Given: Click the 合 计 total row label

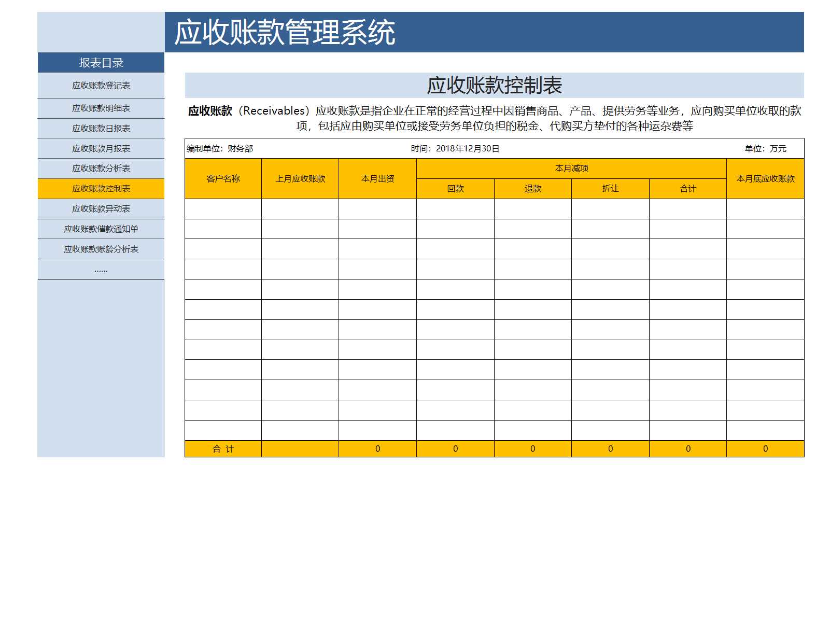Looking at the screenshot, I should [223, 449].
